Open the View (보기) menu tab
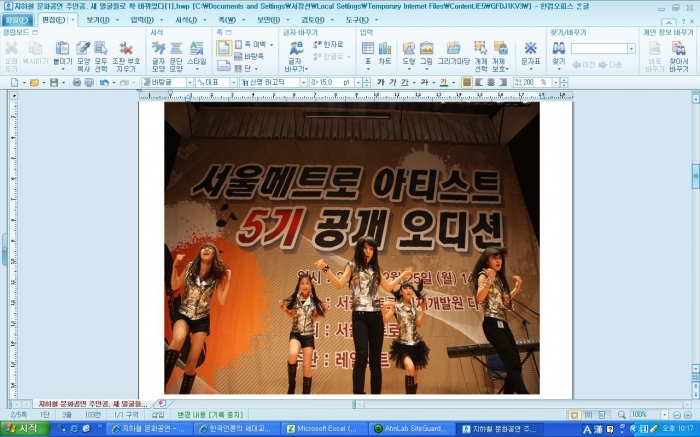 (97, 20)
